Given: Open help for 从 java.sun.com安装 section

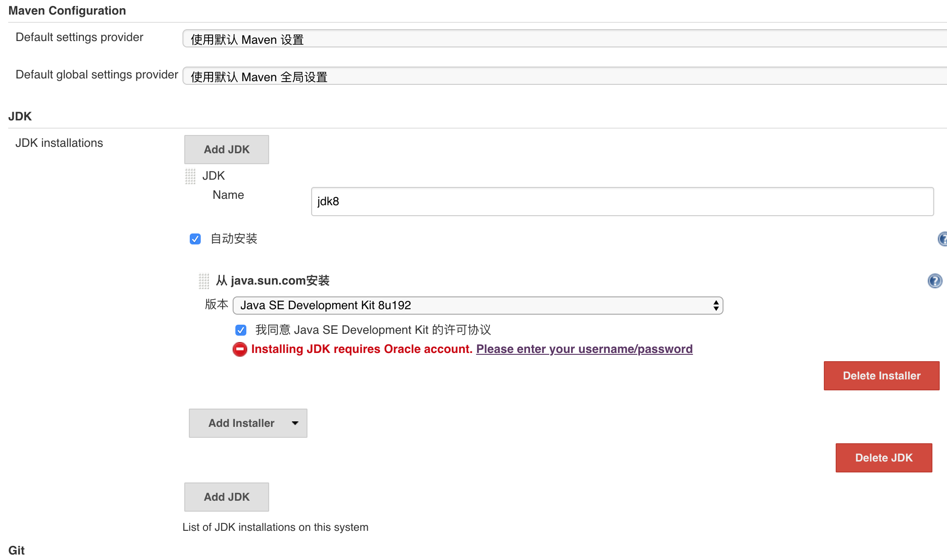Looking at the screenshot, I should point(935,281).
